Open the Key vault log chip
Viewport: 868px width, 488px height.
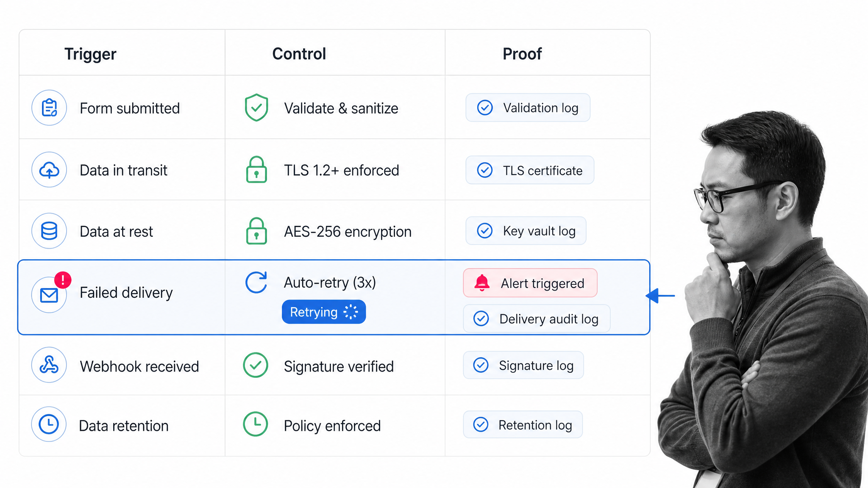coord(526,231)
